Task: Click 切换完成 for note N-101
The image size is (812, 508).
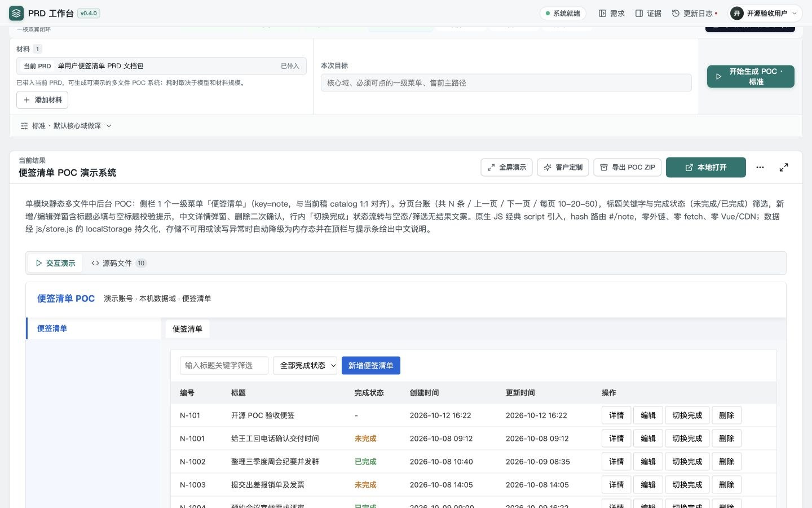Action: [687, 415]
